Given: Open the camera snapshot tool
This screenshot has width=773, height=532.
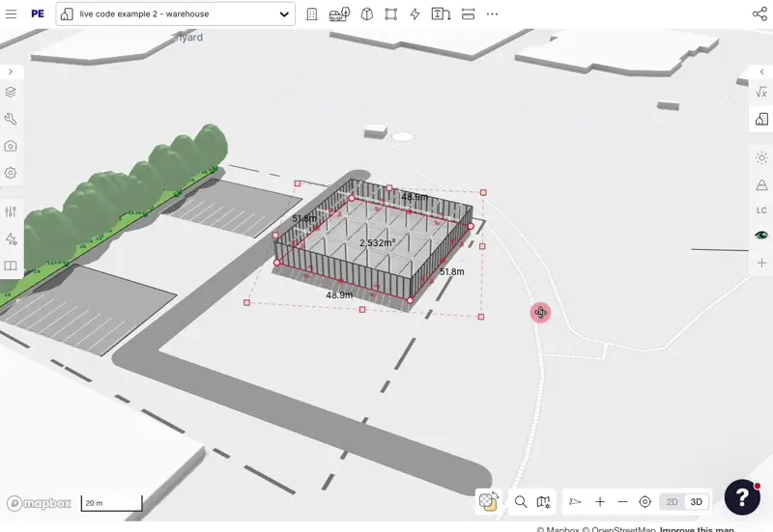Looking at the screenshot, I should 11,146.
